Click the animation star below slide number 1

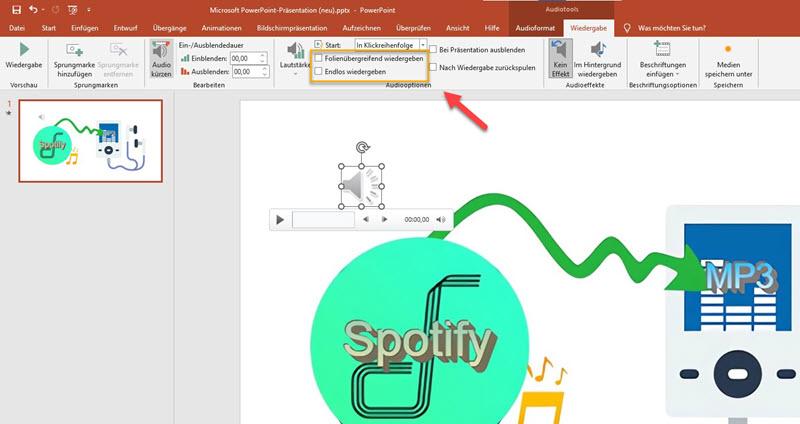click(9, 113)
